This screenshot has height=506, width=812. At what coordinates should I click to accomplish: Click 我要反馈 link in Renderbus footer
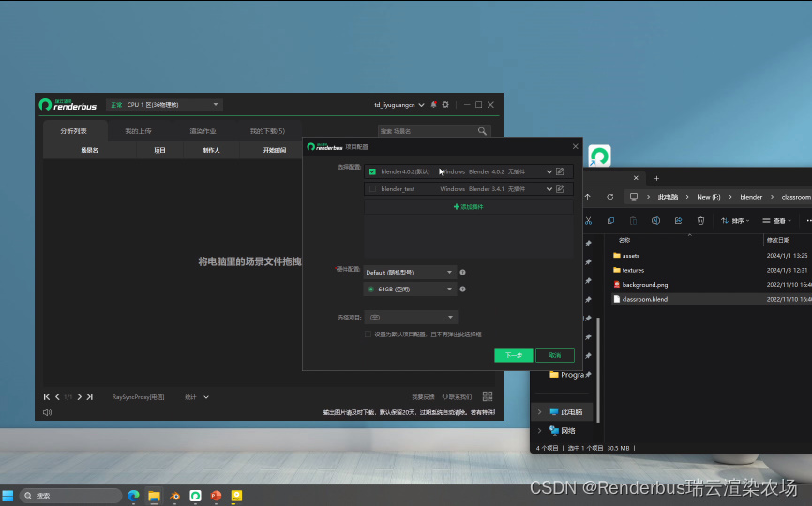423,396
